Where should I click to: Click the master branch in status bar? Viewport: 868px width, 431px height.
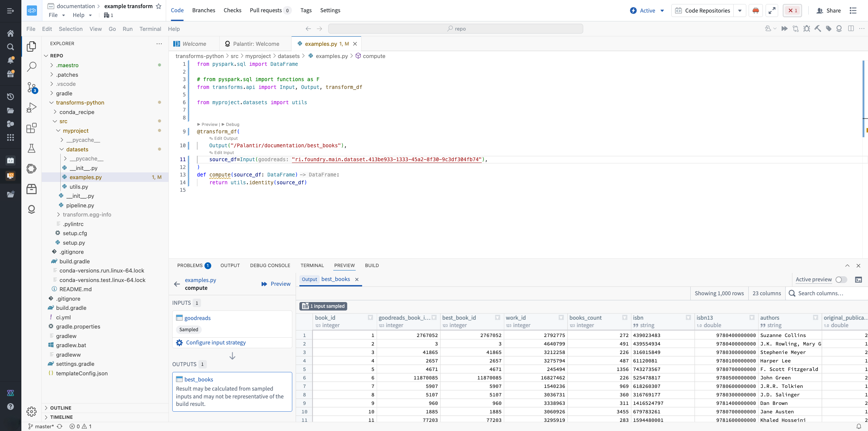tap(41, 426)
